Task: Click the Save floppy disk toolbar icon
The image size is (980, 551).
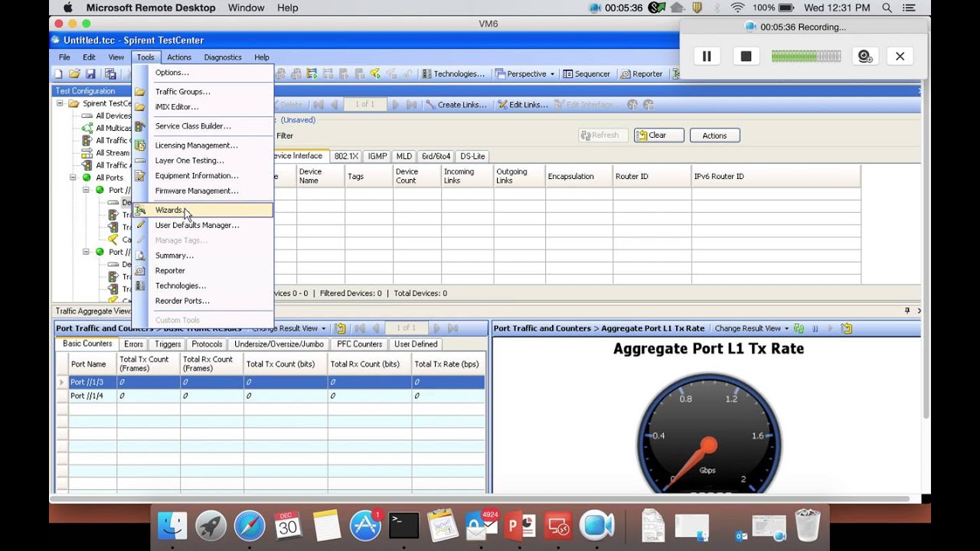Action: [90, 74]
